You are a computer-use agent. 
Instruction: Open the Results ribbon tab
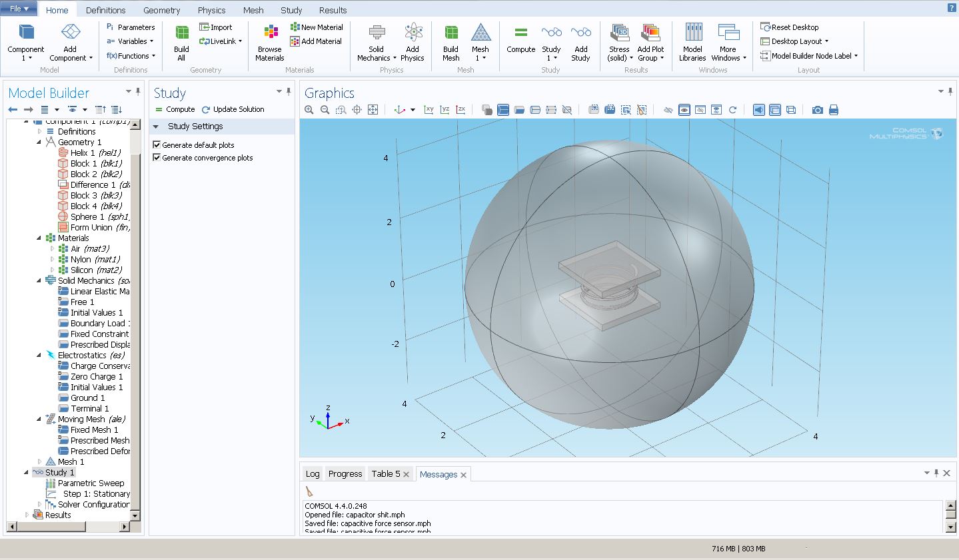click(333, 10)
